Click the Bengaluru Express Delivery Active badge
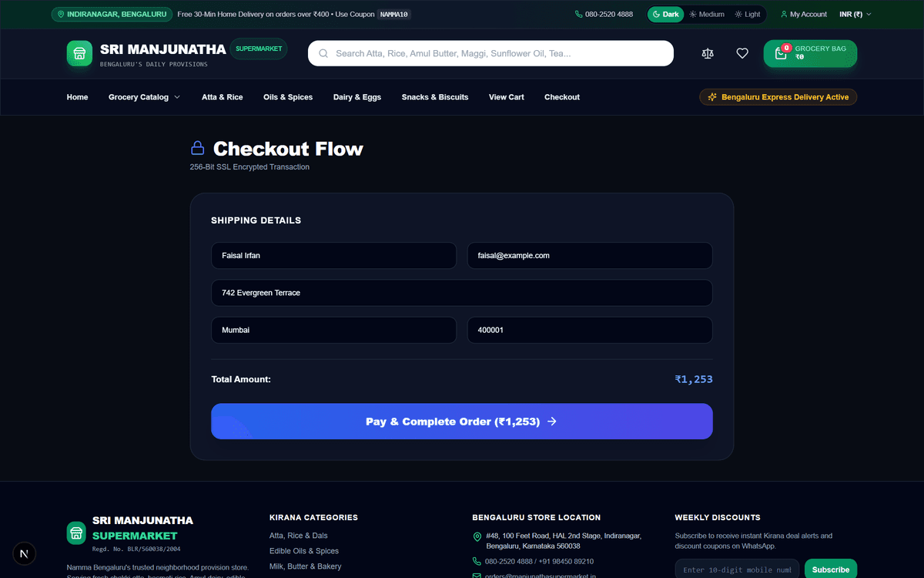 tap(778, 97)
